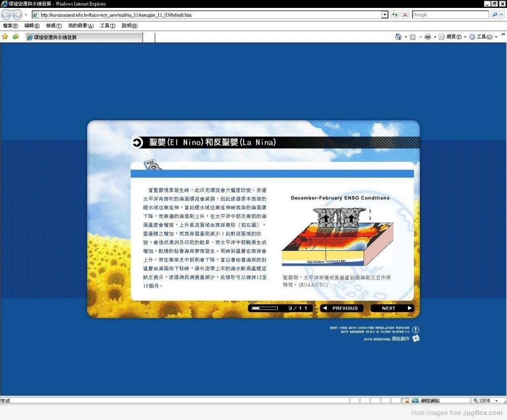507x420 pixels.
Task: Expand the address bar history dropdown
Action: pos(385,15)
